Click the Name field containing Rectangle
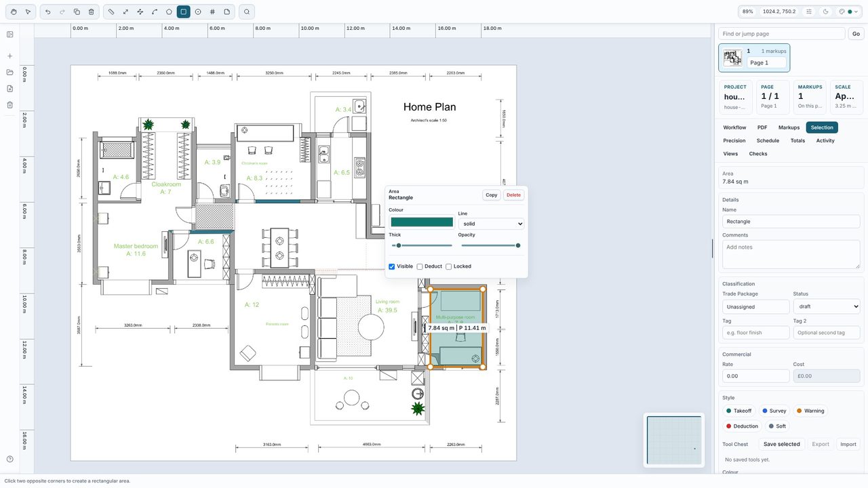 click(791, 222)
